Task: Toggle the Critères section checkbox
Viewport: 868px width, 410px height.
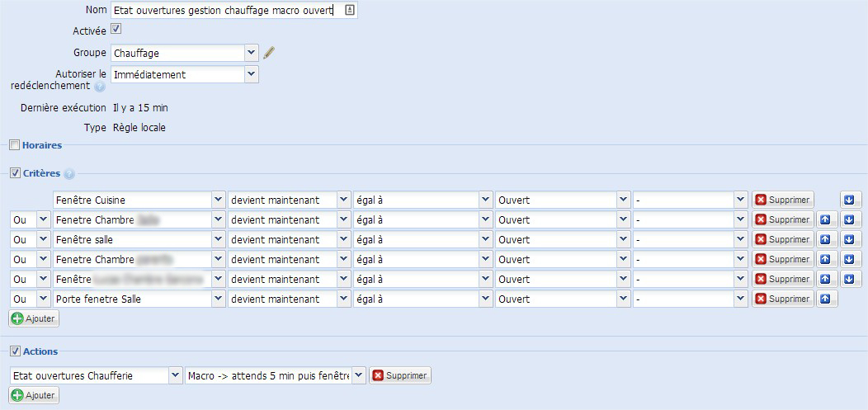Action: 14,173
